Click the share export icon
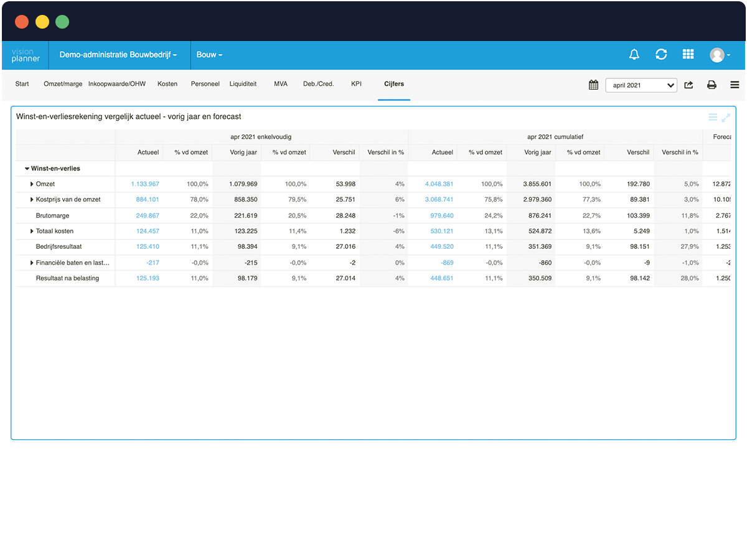 pos(688,85)
